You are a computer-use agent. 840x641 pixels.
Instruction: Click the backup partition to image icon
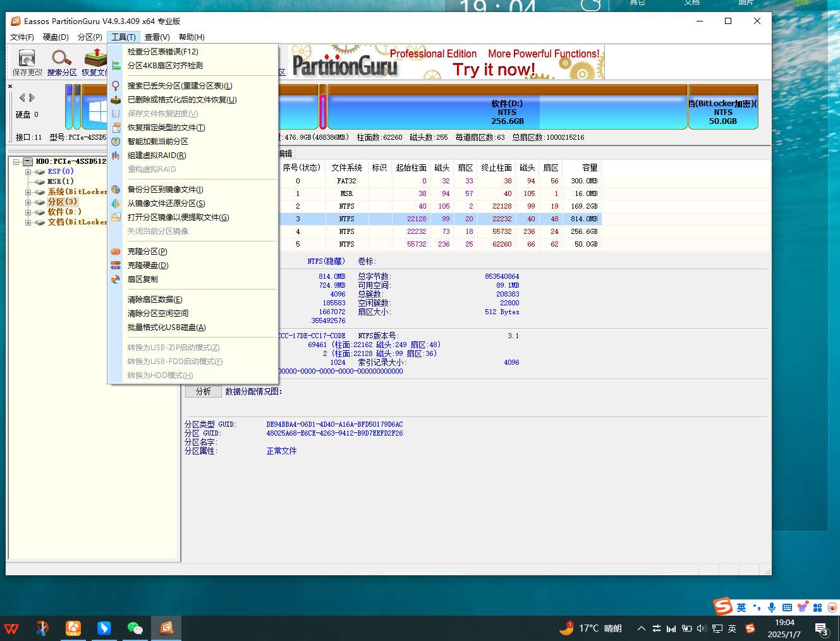[x=116, y=190]
